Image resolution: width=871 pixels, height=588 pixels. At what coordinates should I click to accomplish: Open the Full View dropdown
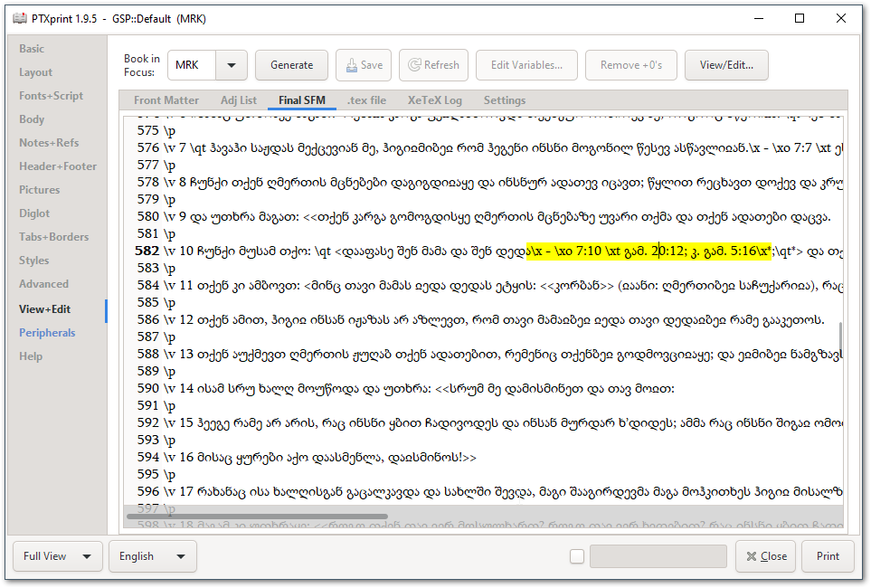point(56,556)
